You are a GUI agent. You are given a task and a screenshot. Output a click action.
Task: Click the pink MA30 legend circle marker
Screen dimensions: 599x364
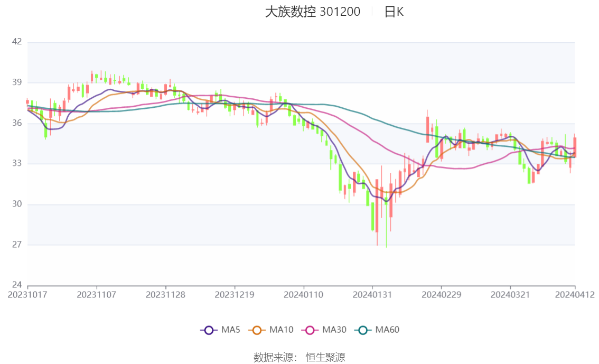pos(310,330)
